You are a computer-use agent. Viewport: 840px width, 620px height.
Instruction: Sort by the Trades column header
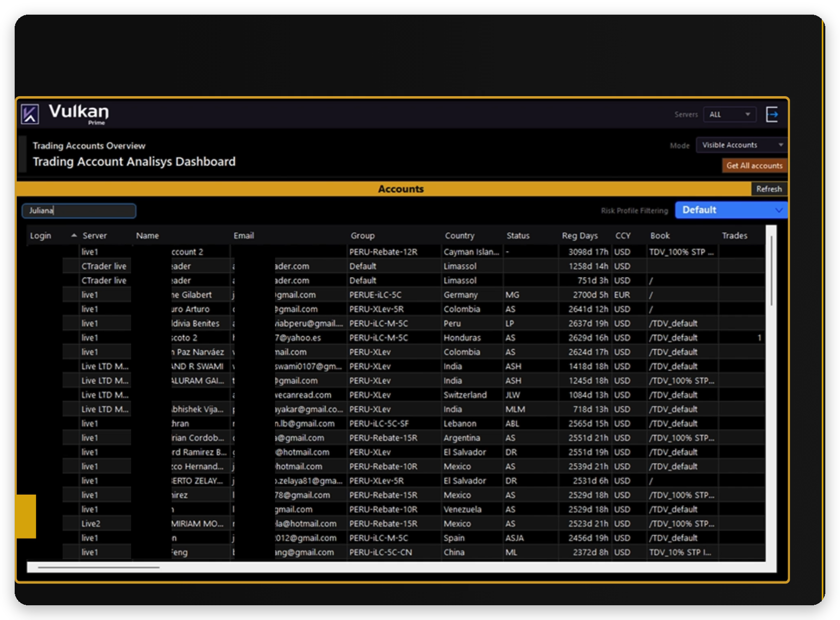pos(734,235)
